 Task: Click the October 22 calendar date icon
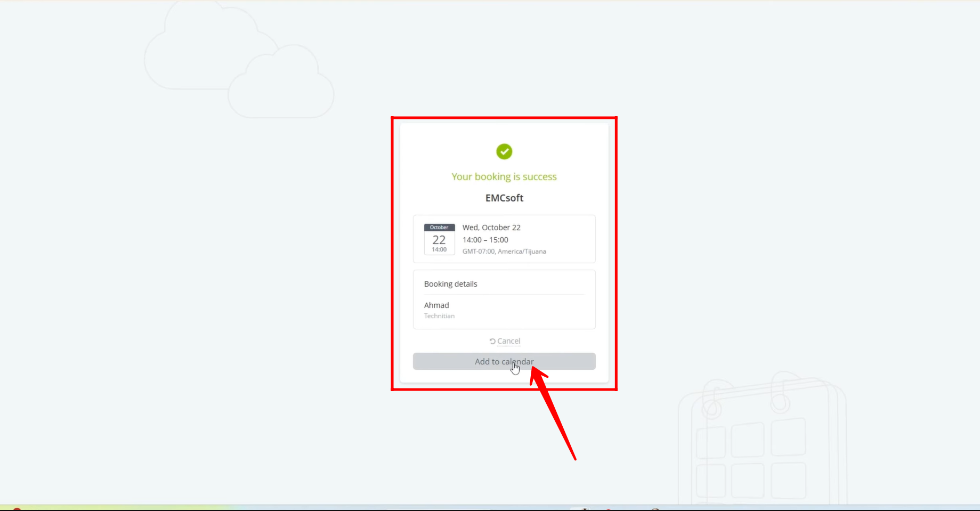[x=439, y=239]
